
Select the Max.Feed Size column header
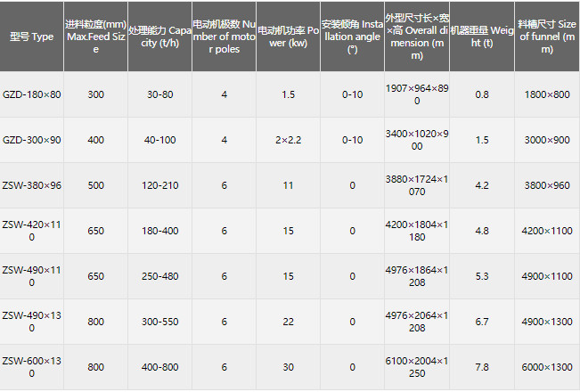(95, 37)
